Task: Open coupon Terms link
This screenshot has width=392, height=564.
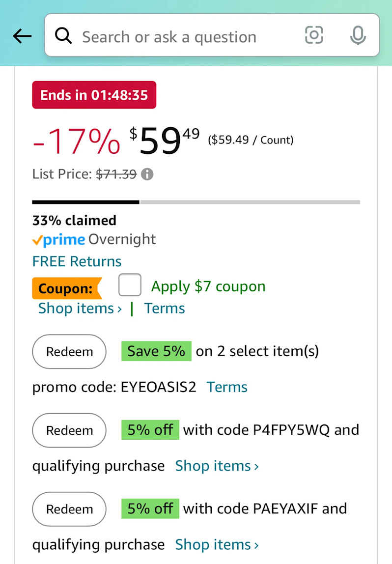Action: point(165,308)
